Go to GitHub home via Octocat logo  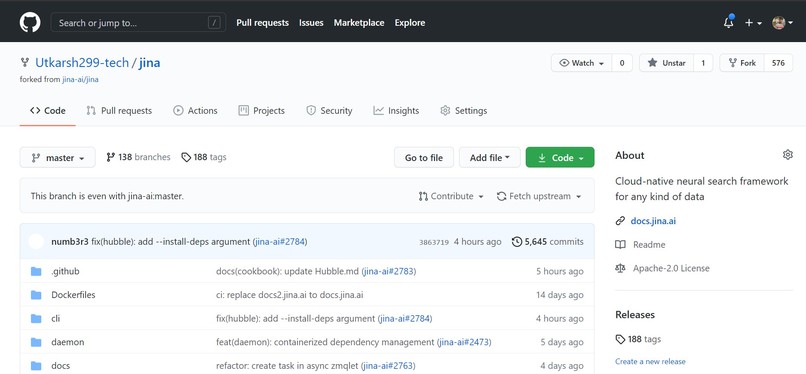pos(30,23)
